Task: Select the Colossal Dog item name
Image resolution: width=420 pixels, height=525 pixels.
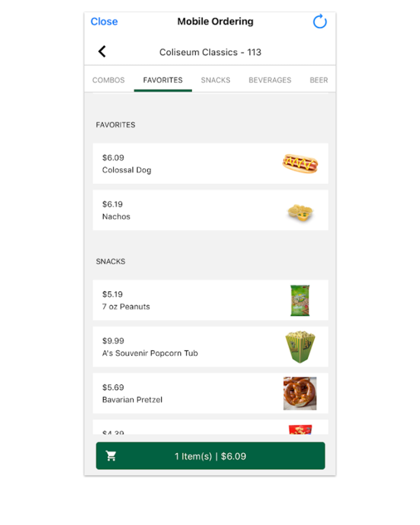Action: pyautogui.click(x=127, y=170)
